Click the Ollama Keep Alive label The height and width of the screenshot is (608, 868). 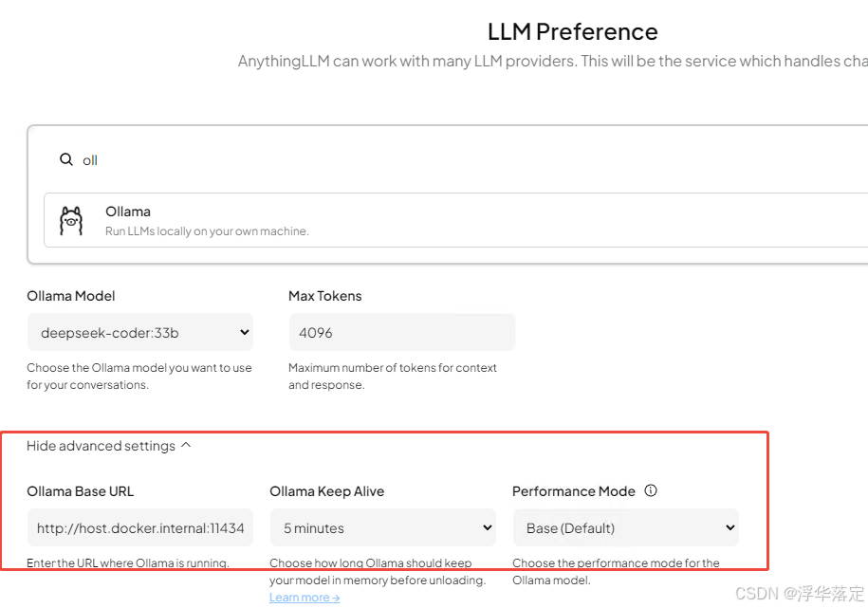326,491
